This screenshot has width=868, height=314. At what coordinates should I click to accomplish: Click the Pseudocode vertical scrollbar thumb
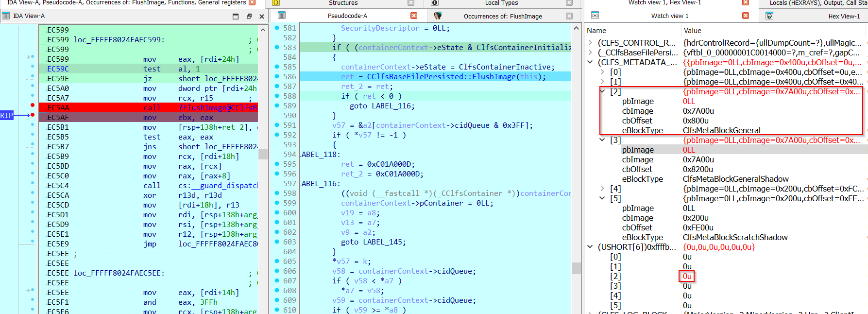576,268
